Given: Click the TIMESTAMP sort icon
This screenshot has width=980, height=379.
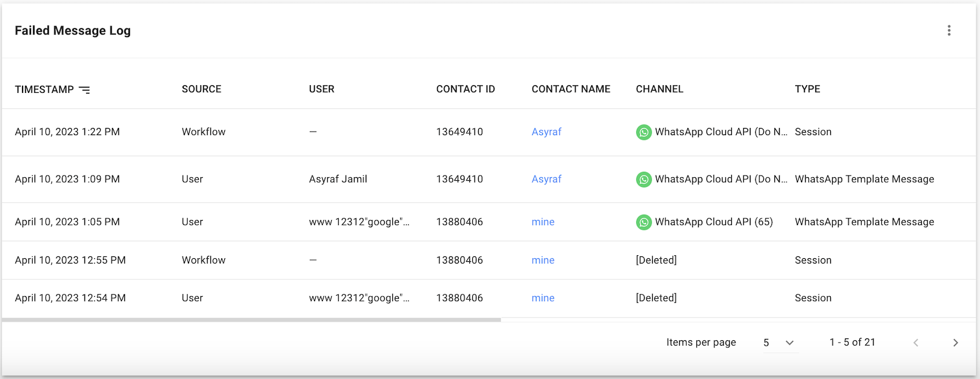Looking at the screenshot, I should (x=84, y=90).
